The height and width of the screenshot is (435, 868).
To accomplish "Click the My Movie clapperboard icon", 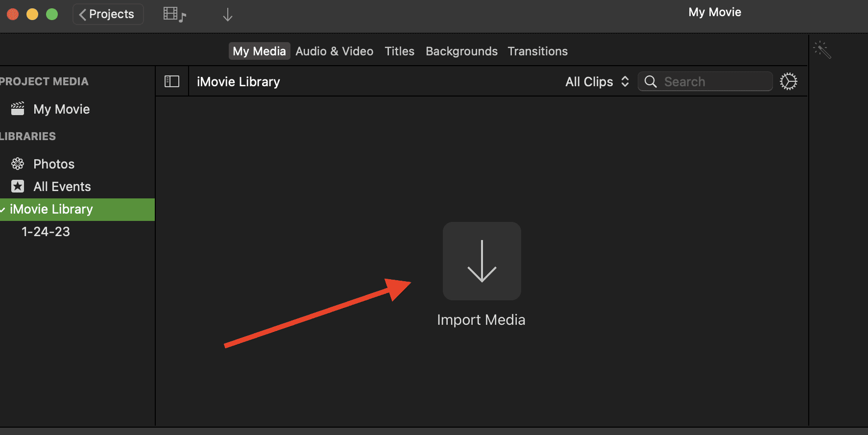I will pos(18,109).
